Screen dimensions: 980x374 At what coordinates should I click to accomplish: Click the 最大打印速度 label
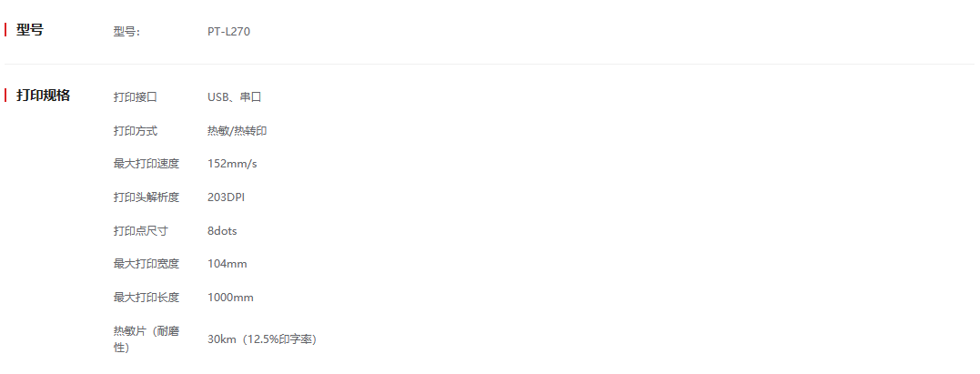146,164
